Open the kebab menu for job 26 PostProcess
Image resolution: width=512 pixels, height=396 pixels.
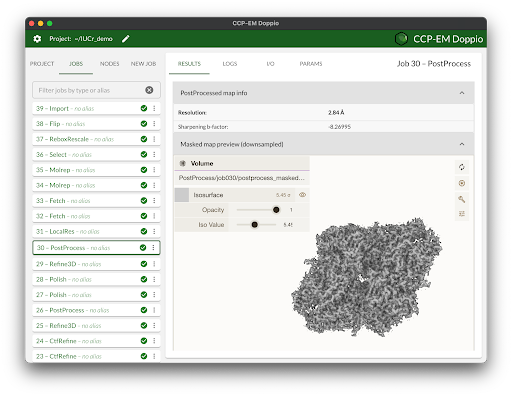pyautogui.click(x=154, y=310)
